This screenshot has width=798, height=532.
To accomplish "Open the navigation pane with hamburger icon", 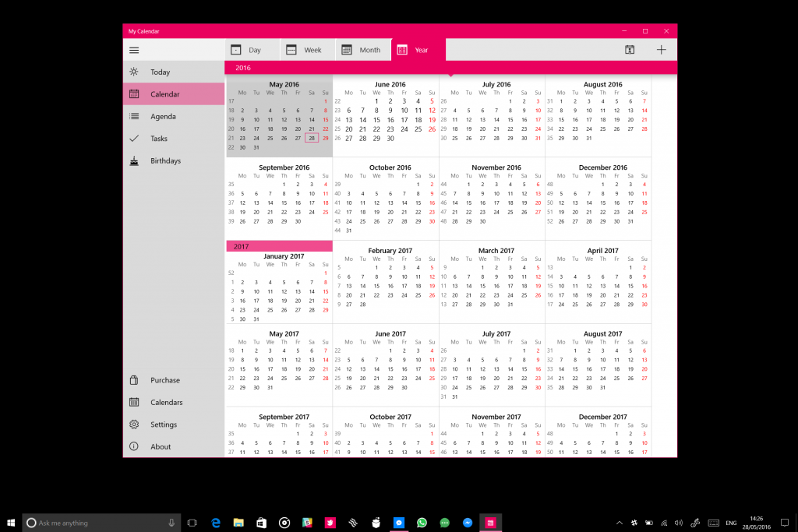I will click(133, 49).
